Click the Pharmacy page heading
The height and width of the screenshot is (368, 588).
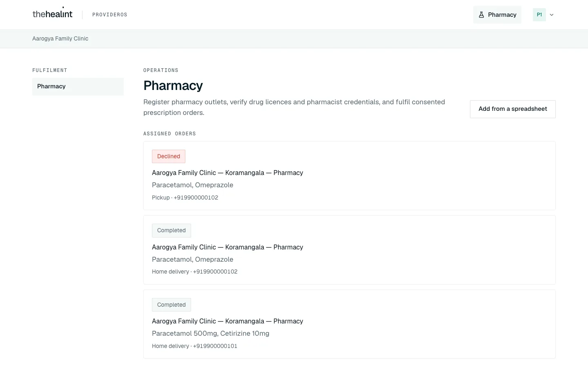pyautogui.click(x=173, y=85)
